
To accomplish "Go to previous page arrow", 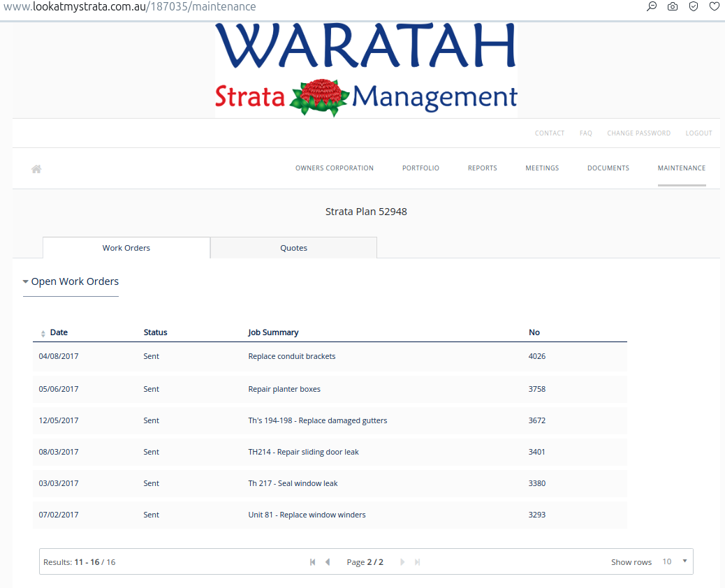I will (328, 562).
